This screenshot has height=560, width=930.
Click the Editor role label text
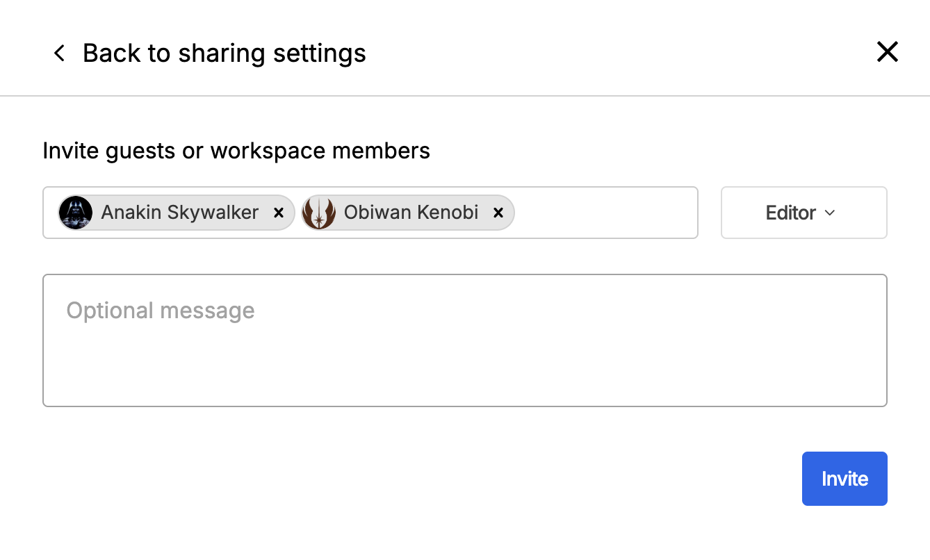click(790, 213)
